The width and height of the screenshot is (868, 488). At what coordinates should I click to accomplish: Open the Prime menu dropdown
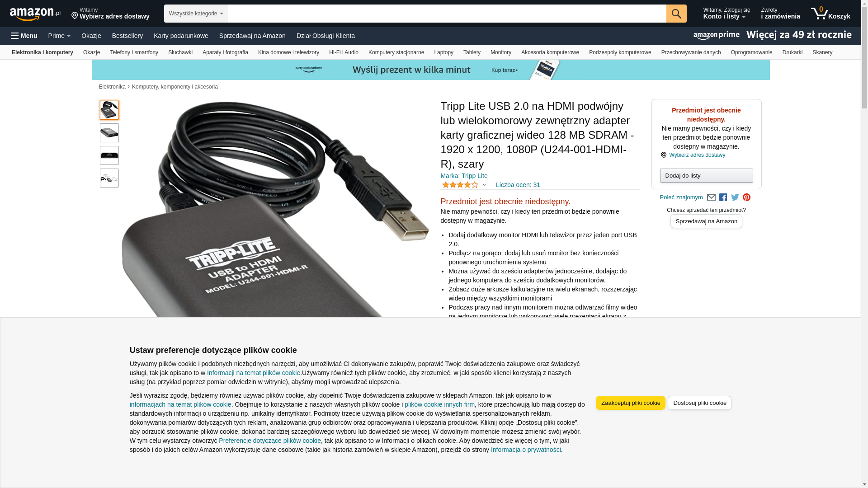(59, 36)
